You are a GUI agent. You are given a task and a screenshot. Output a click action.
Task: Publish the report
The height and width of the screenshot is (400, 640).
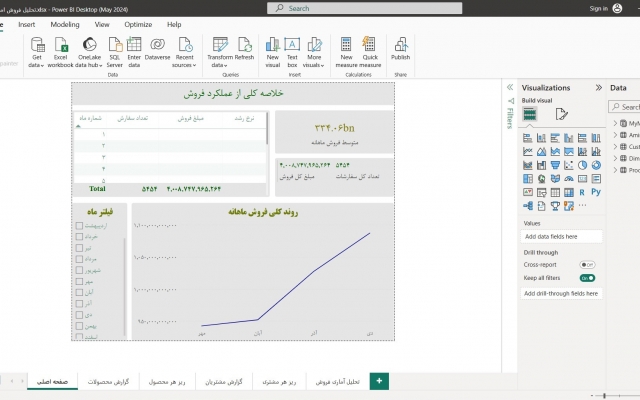pos(400,49)
